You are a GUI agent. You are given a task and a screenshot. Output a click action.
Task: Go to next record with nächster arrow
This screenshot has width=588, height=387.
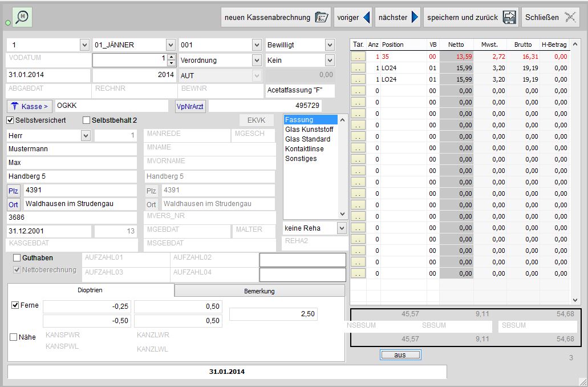(415, 17)
